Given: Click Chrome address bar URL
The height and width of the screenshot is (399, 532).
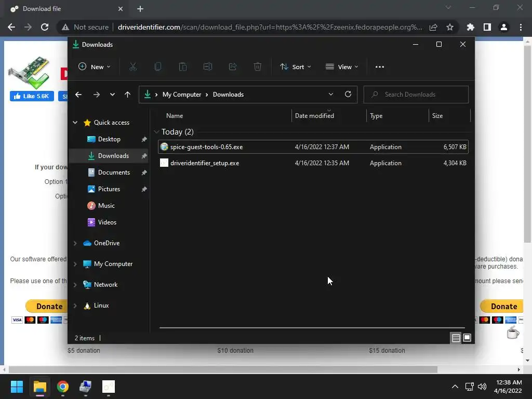Looking at the screenshot, I should coord(270,27).
